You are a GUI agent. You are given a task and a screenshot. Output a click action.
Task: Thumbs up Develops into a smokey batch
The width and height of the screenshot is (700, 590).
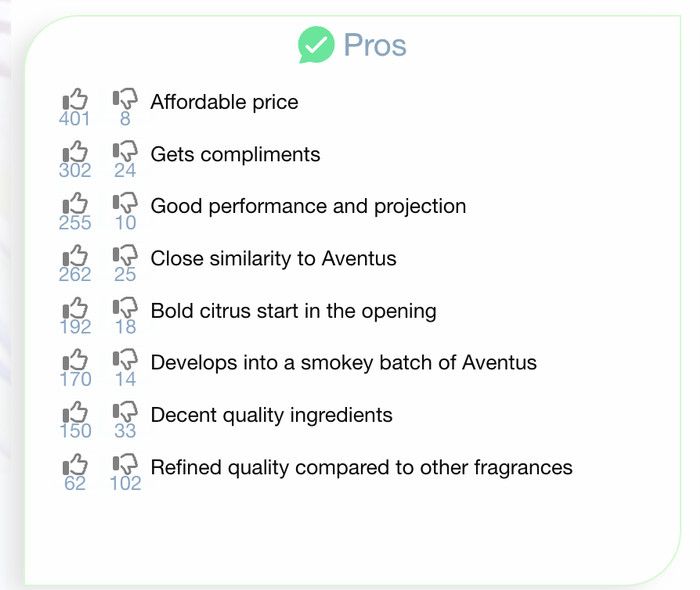coord(75,360)
